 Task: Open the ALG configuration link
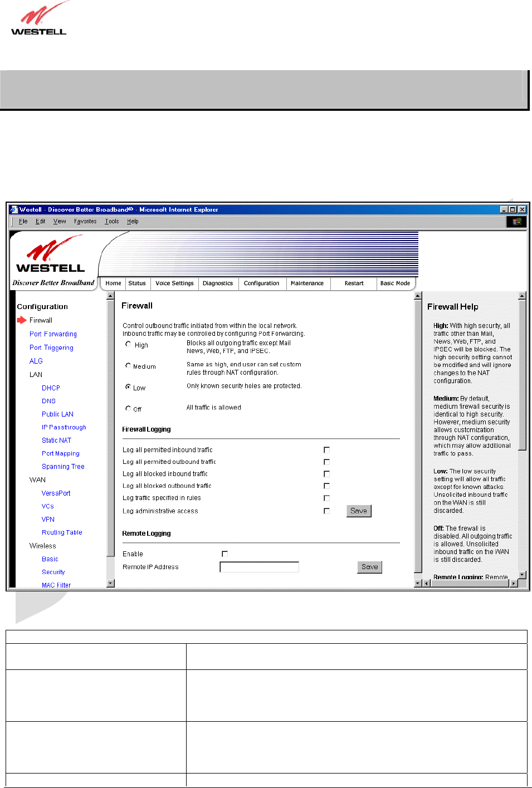(x=36, y=361)
